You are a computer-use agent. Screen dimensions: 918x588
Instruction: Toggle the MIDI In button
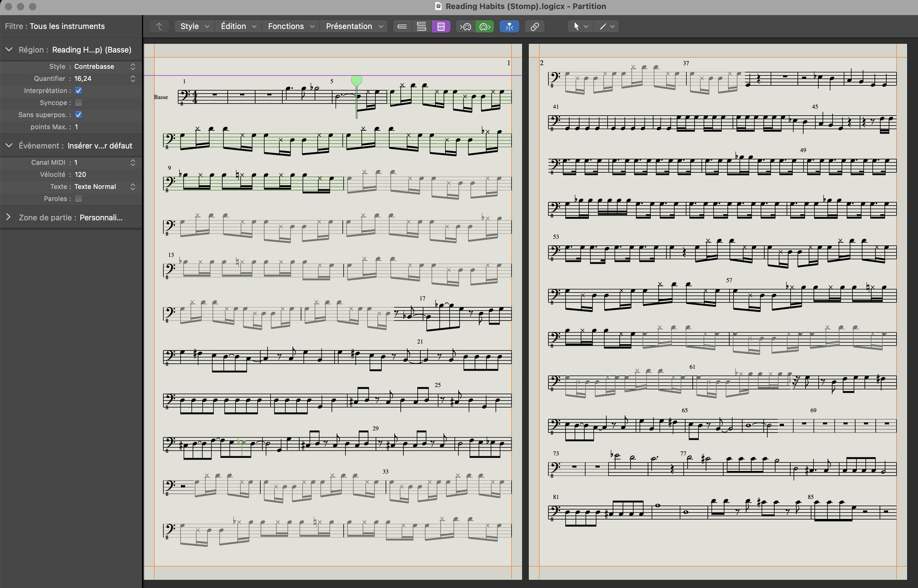click(x=465, y=27)
